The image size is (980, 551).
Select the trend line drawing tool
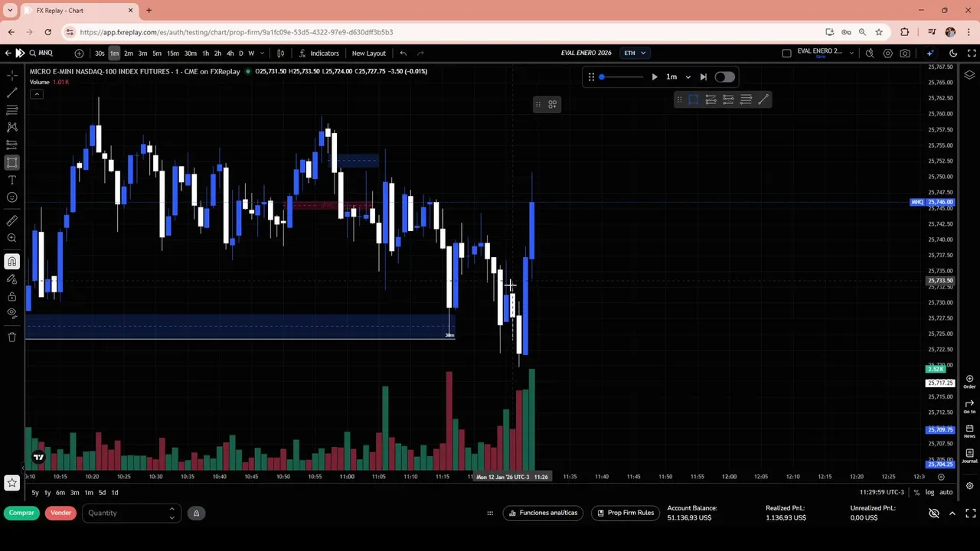[11, 93]
